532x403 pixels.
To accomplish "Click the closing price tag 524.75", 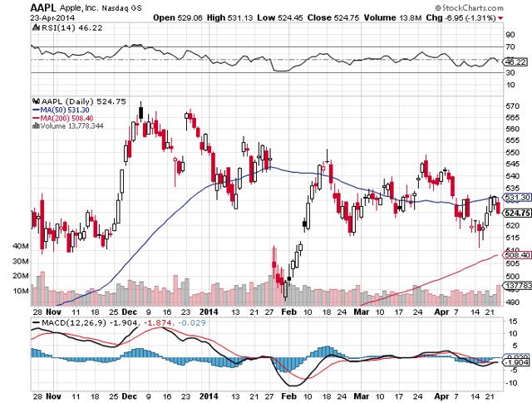I will pyautogui.click(x=517, y=213).
